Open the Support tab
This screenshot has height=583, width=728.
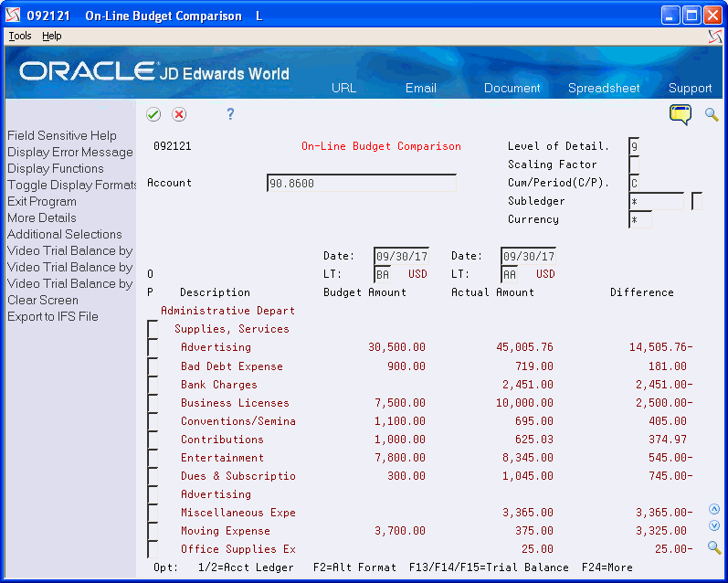coord(690,88)
